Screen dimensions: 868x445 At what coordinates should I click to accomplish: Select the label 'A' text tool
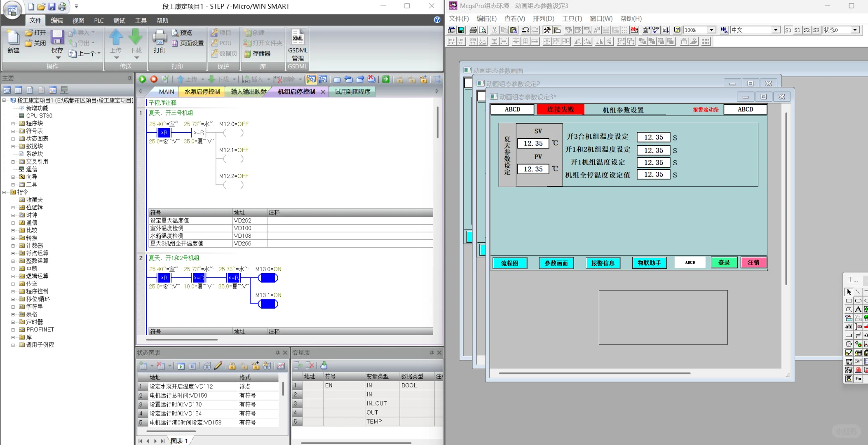(x=858, y=309)
